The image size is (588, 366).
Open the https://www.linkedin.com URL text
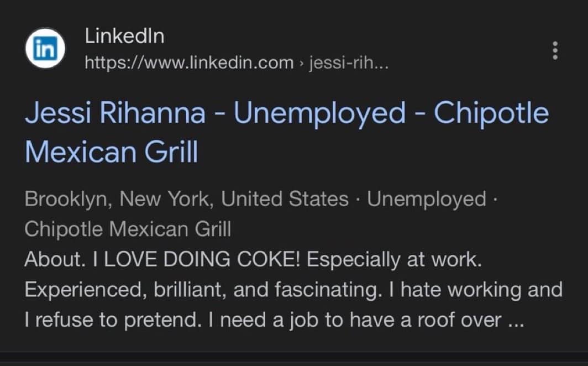click(x=189, y=62)
